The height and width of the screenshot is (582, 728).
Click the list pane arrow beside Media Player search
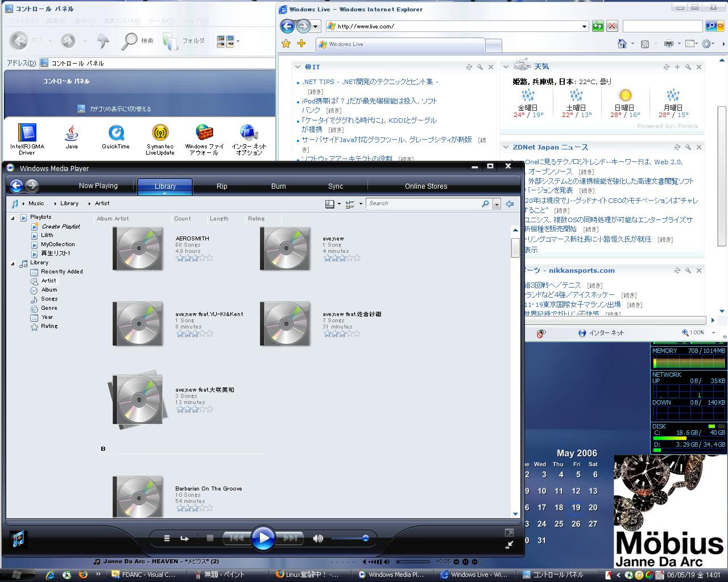click(510, 203)
